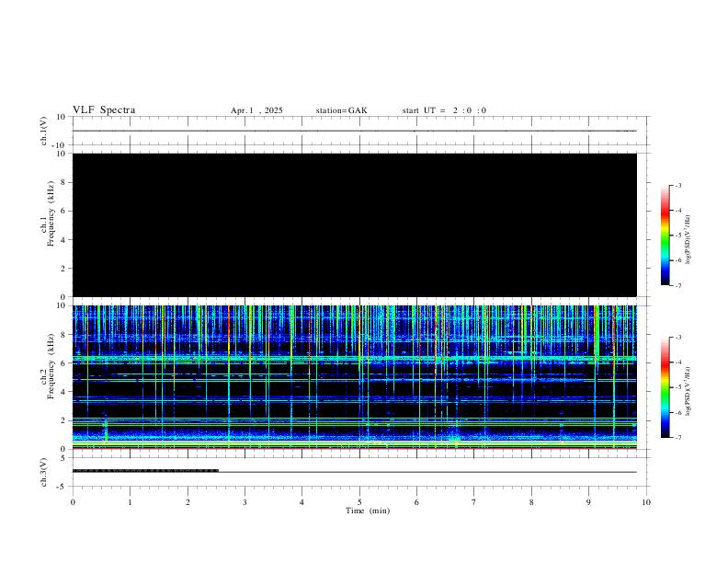Click time axis tick label "0"
This screenshot has width=728, height=563.
(73, 502)
